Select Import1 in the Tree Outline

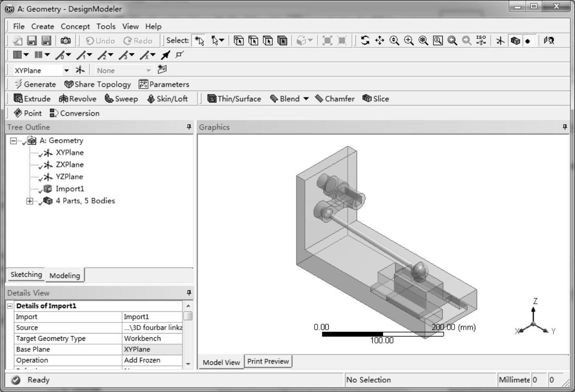(70, 189)
